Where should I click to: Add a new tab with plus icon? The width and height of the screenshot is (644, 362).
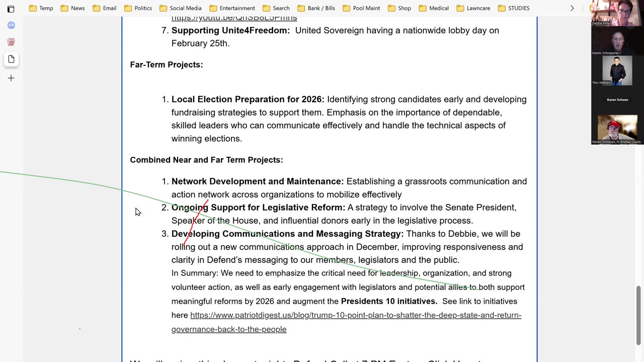click(11, 78)
